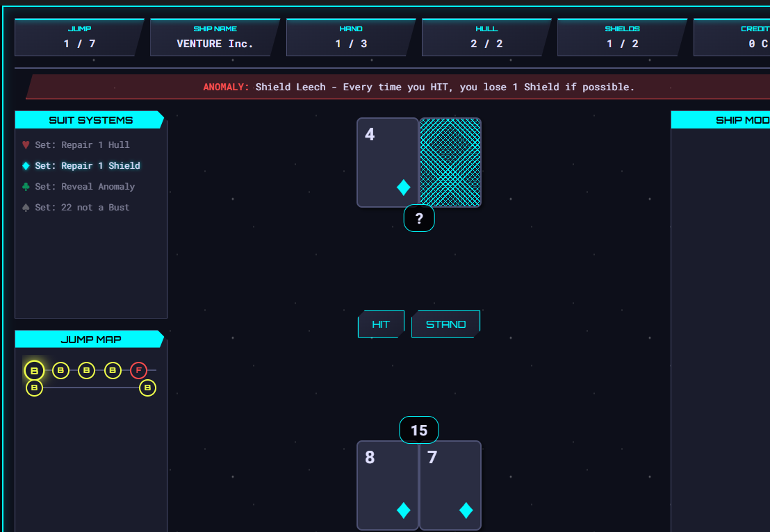Click the Shield Leech anomaly banner
This screenshot has width=770, height=532.
[398, 87]
